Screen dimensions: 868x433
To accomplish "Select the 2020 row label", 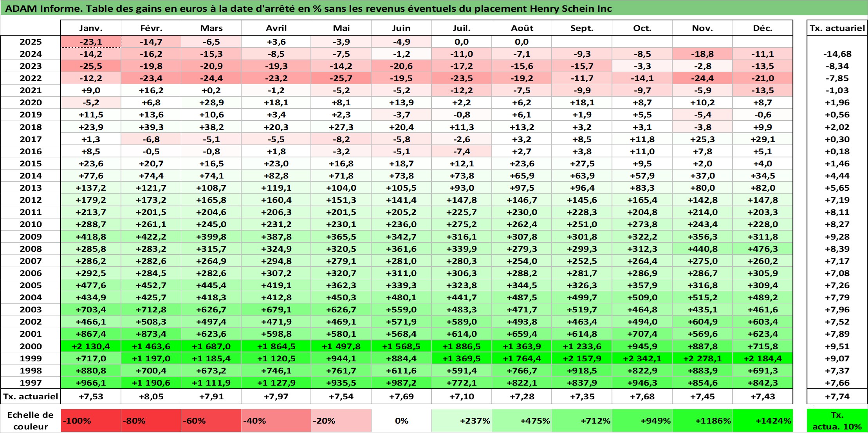I will pyautogui.click(x=31, y=103).
